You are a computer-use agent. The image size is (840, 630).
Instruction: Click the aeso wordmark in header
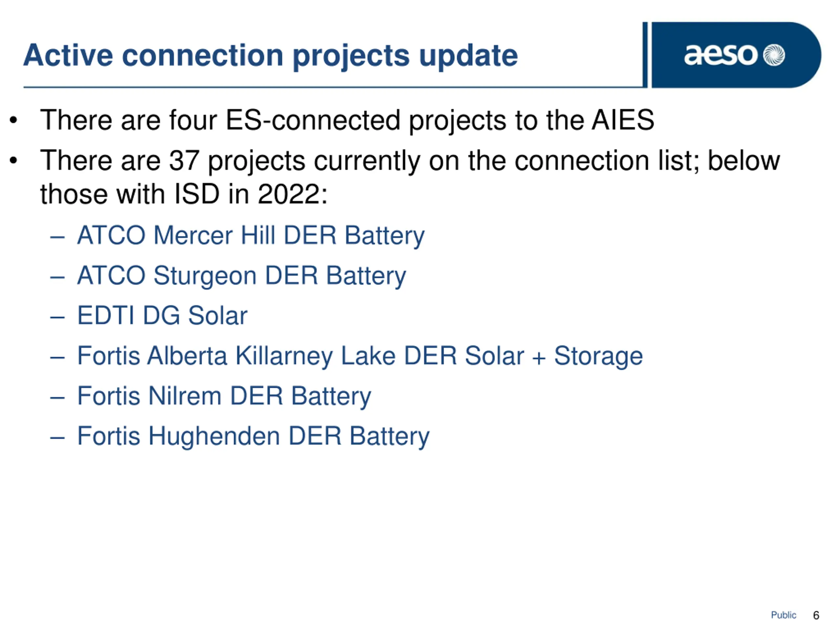coord(720,55)
